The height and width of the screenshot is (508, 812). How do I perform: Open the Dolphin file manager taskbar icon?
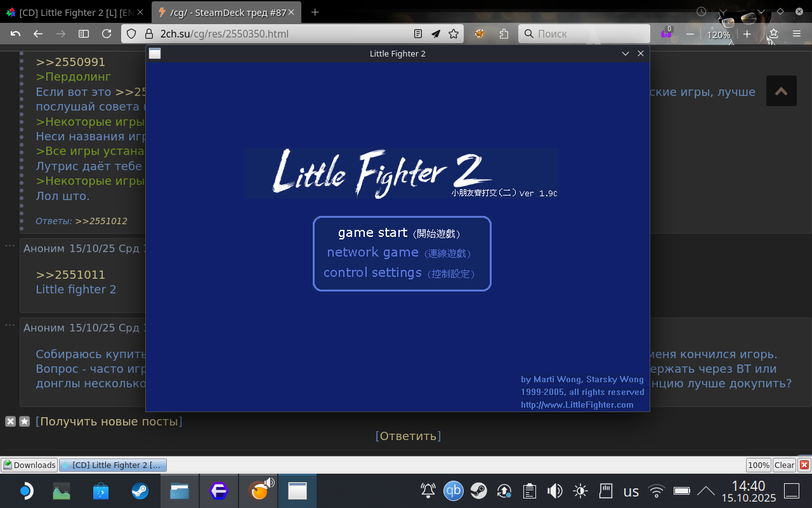(x=180, y=491)
